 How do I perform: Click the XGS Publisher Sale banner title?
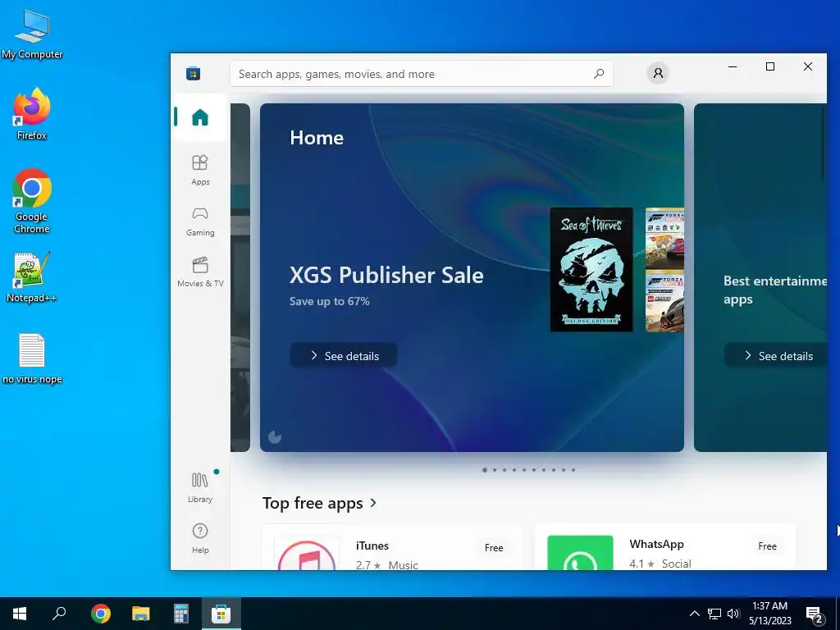point(386,275)
